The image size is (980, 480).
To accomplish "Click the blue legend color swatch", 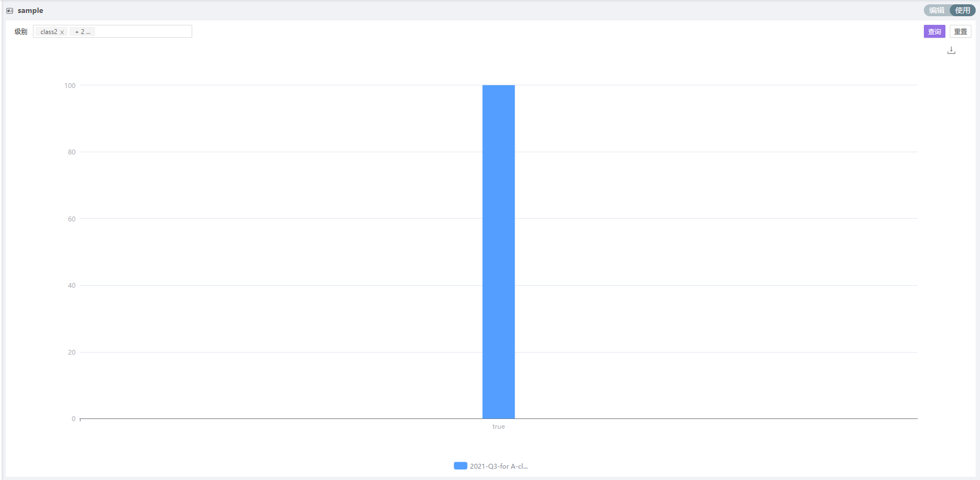I will click(460, 466).
